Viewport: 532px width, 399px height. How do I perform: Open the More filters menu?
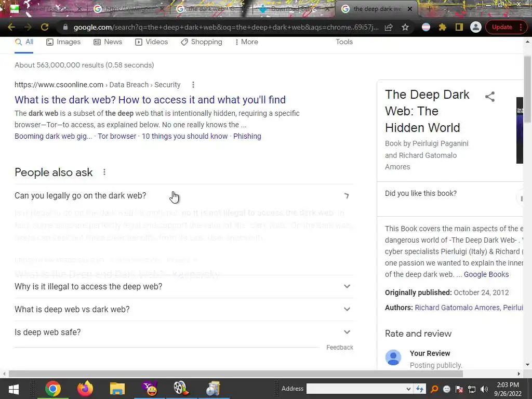(x=246, y=42)
